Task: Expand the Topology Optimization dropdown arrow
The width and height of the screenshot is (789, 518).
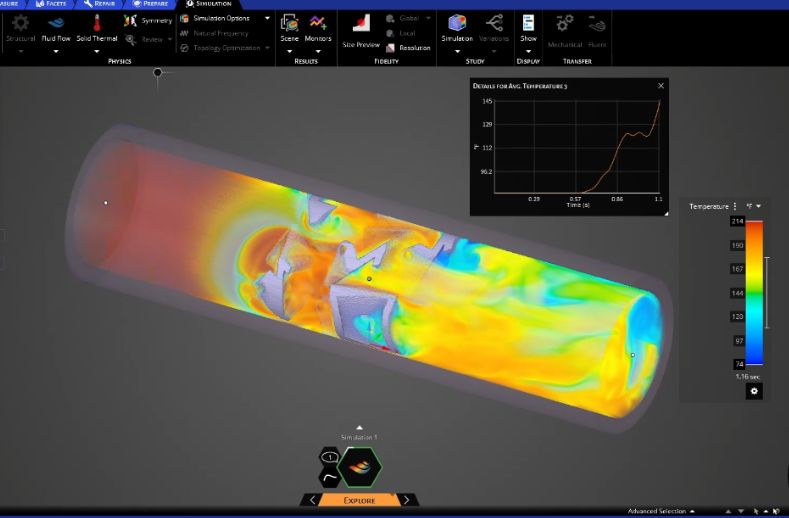Action: 267,48
